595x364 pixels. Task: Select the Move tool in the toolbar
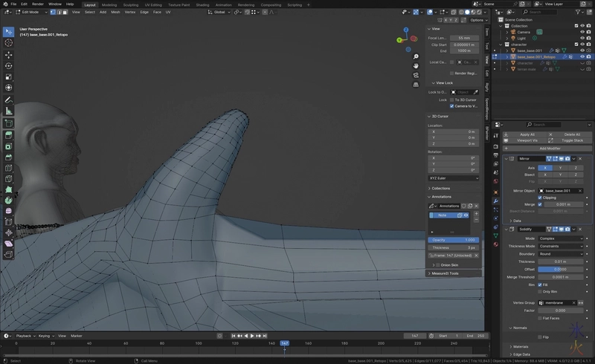pyautogui.click(x=8, y=54)
